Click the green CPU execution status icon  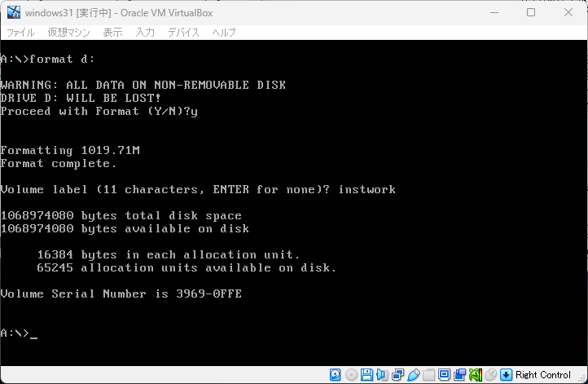[475, 374]
